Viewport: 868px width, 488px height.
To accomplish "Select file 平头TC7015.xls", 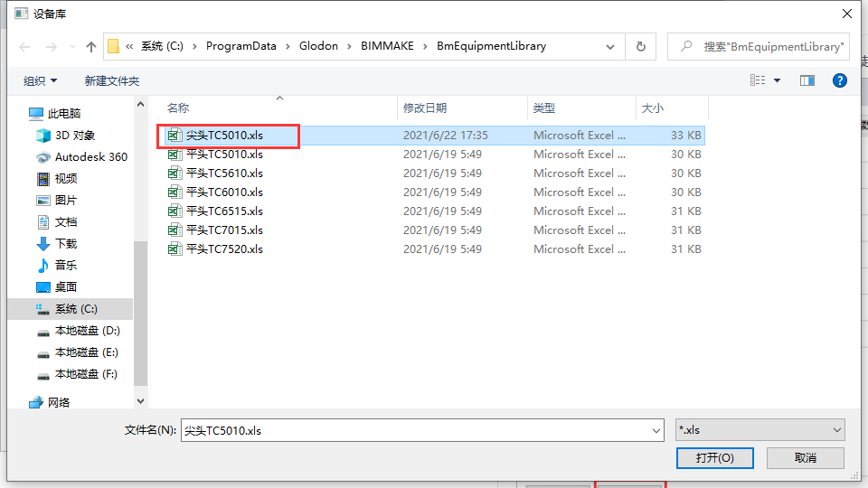I will point(224,230).
